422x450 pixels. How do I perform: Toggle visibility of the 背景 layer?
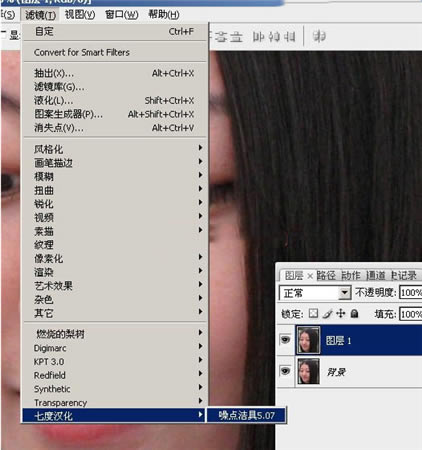pyautogui.click(x=285, y=371)
